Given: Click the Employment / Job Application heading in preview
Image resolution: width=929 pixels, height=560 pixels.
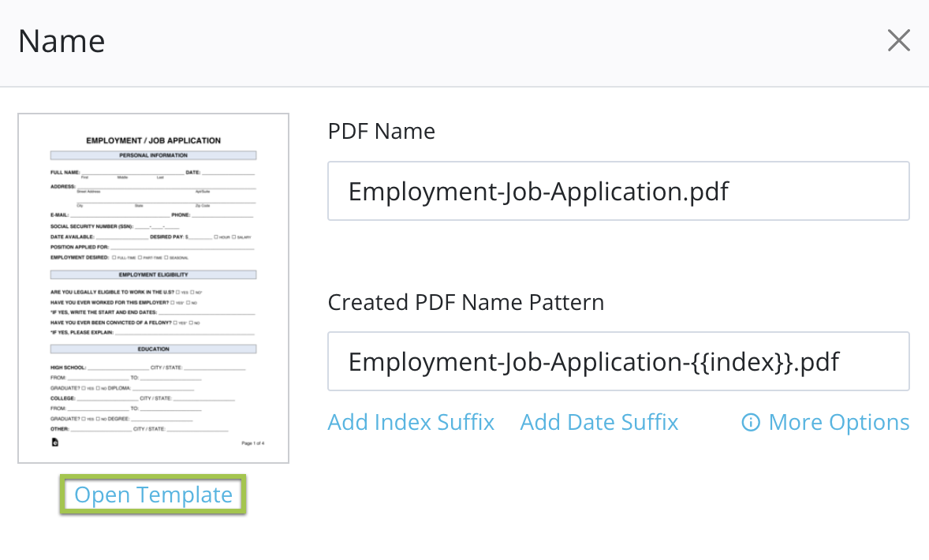Looking at the screenshot, I should [153, 140].
